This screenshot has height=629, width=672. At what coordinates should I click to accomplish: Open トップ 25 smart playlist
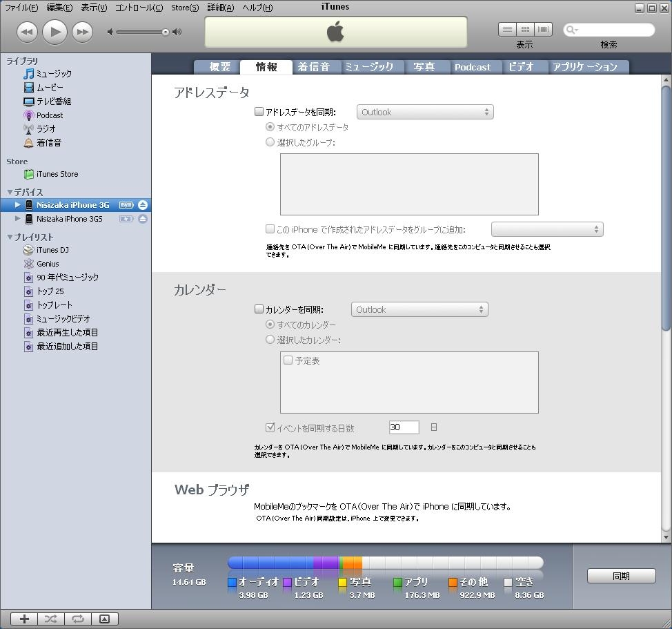coord(50,291)
